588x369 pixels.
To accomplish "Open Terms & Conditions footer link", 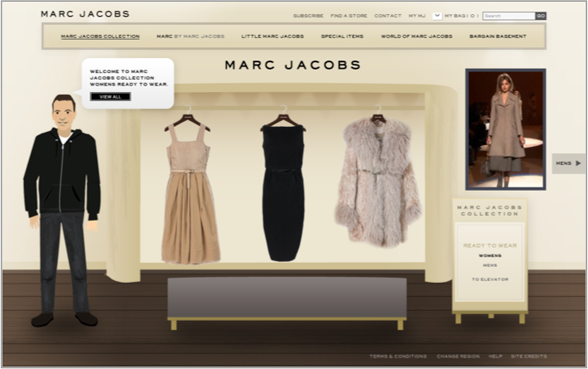I will [x=398, y=357].
